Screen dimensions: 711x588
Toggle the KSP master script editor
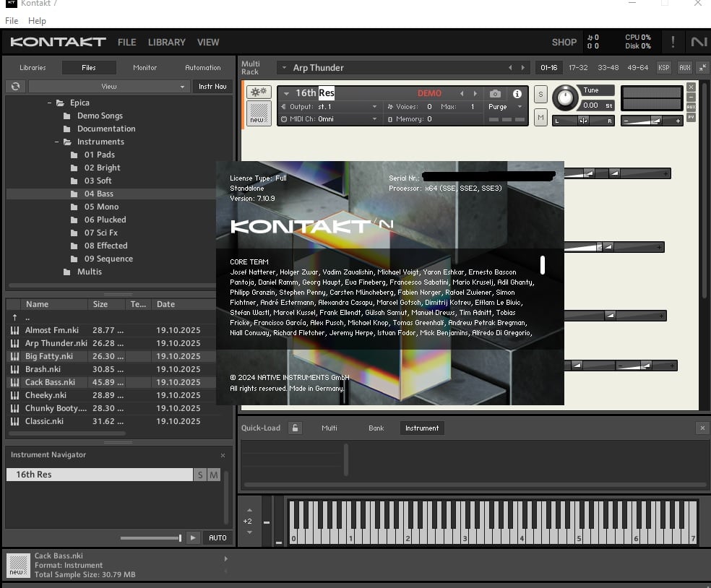[x=663, y=68]
